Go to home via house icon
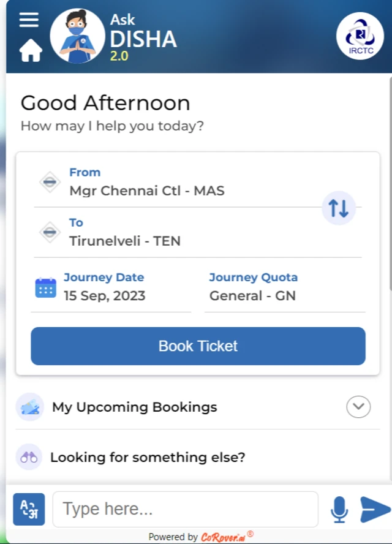This screenshot has height=544, width=392. [x=31, y=51]
